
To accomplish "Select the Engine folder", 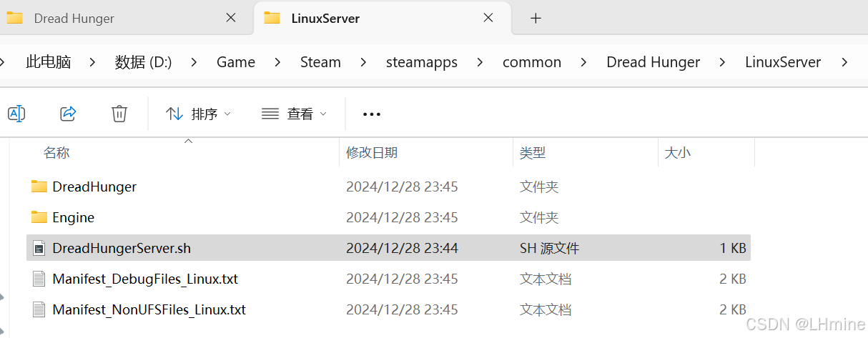I will (x=388, y=217).
